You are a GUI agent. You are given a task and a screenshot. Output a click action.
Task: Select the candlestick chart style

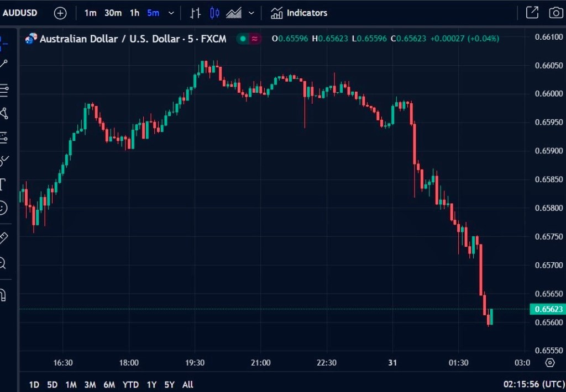pyautogui.click(x=215, y=13)
